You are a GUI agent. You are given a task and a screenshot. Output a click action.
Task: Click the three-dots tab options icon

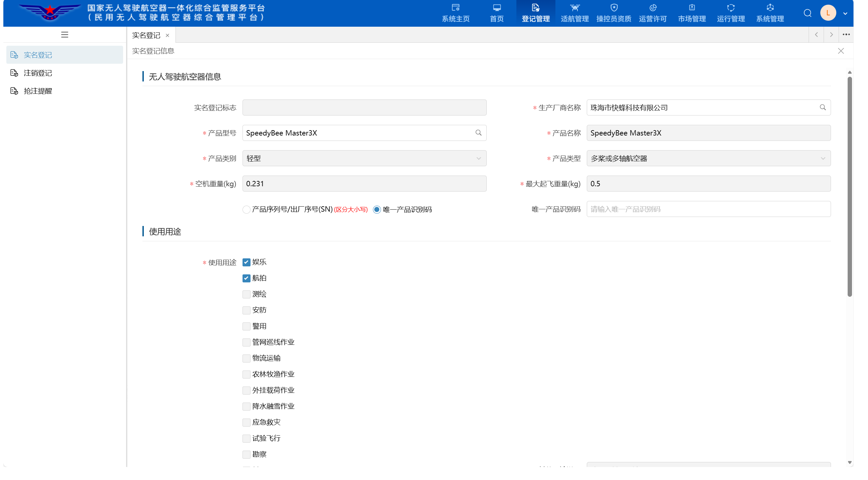(x=846, y=35)
